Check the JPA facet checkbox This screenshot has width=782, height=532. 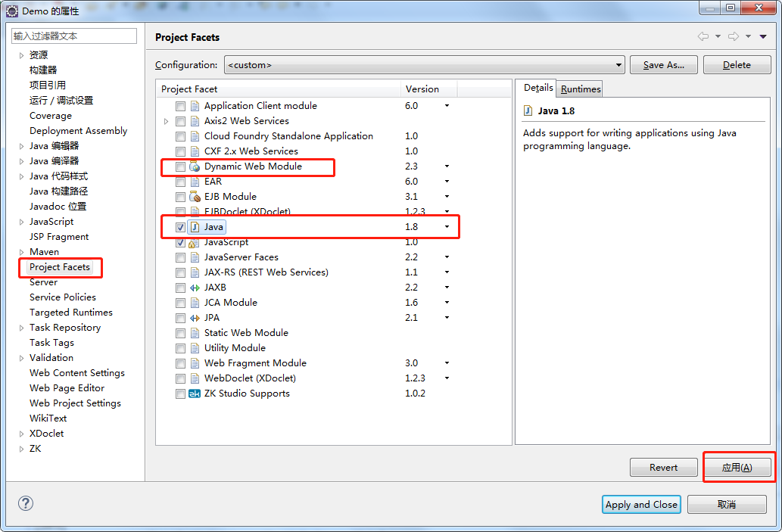point(180,318)
